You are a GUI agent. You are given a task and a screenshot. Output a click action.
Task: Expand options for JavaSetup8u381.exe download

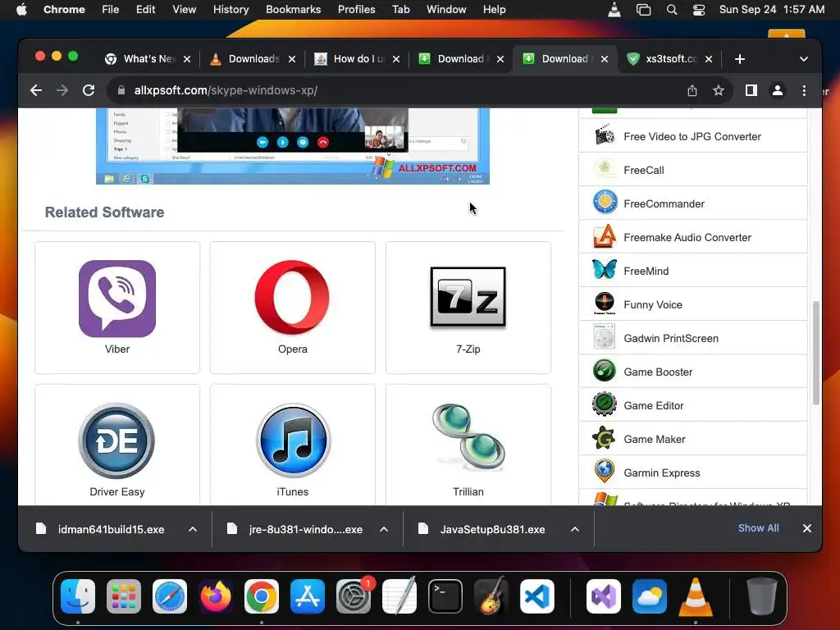575,529
